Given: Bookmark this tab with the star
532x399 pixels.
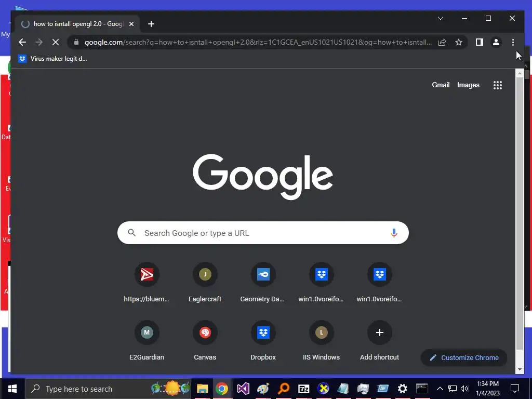Looking at the screenshot, I should (459, 42).
